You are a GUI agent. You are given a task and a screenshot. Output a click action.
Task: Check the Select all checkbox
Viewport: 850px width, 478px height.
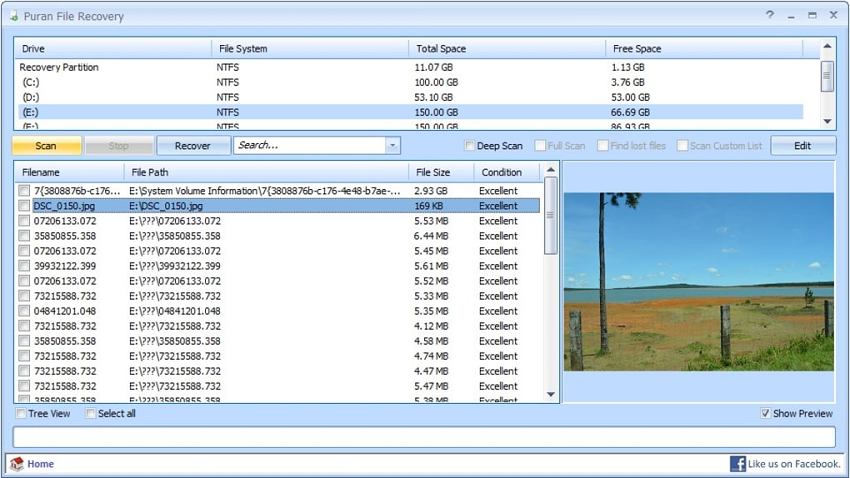click(x=91, y=413)
